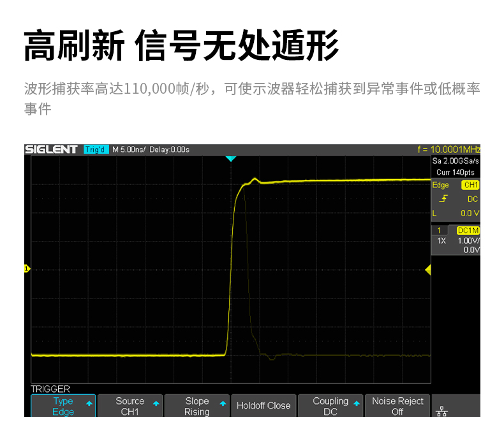Image resolution: width=504 pixels, height=445 pixels.
Task: Click the Trig'd status indicator
Action: point(96,149)
